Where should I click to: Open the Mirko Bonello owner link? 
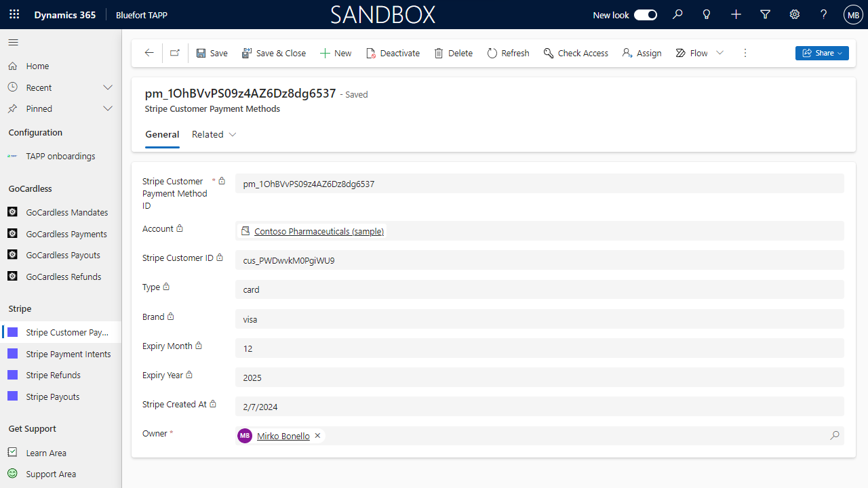click(283, 436)
